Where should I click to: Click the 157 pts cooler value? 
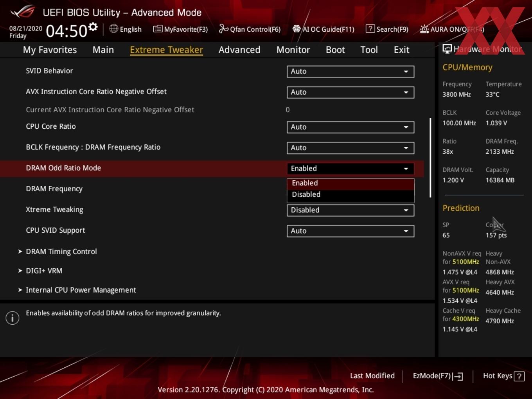click(x=496, y=235)
